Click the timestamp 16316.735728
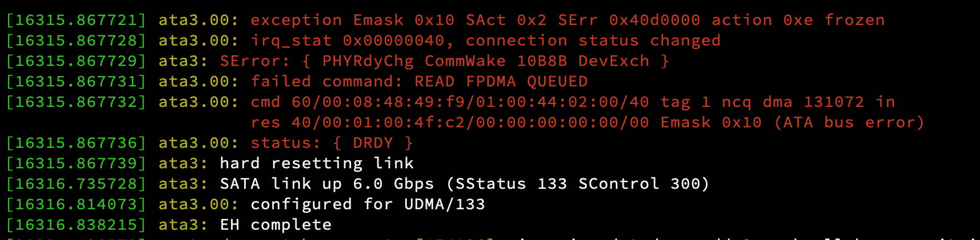This screenshot has height=240, width=980. click(x=76, y=184)
